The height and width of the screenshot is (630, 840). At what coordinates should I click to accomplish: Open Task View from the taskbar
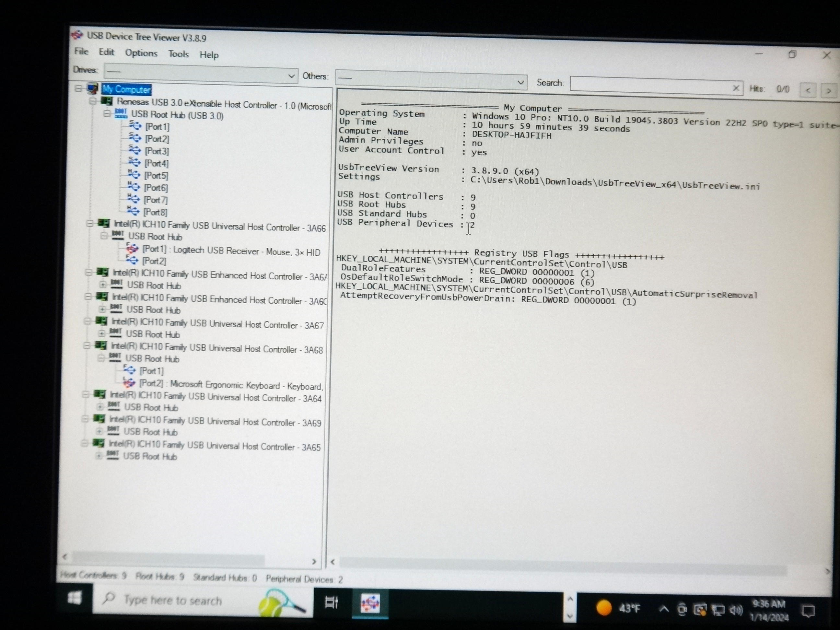[x=332, y=603]
